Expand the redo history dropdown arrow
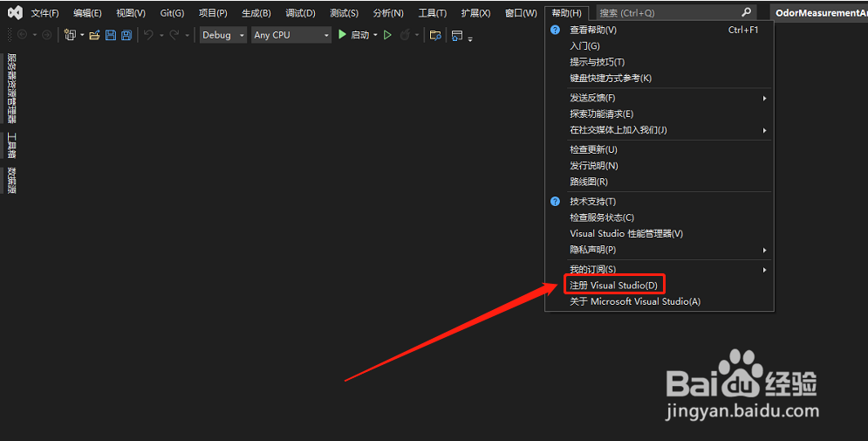This screenshot has width=868, height=441. [x=187, y=35]
